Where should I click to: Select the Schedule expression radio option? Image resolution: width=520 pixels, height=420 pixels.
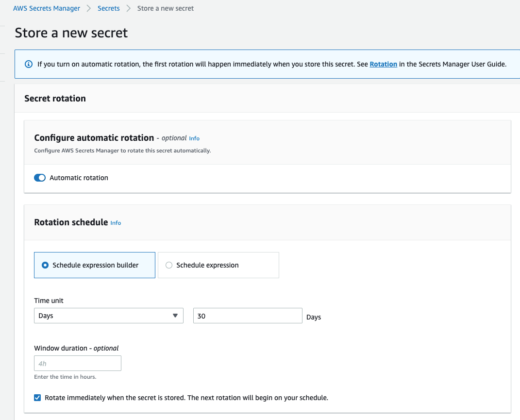click(169, 265)
